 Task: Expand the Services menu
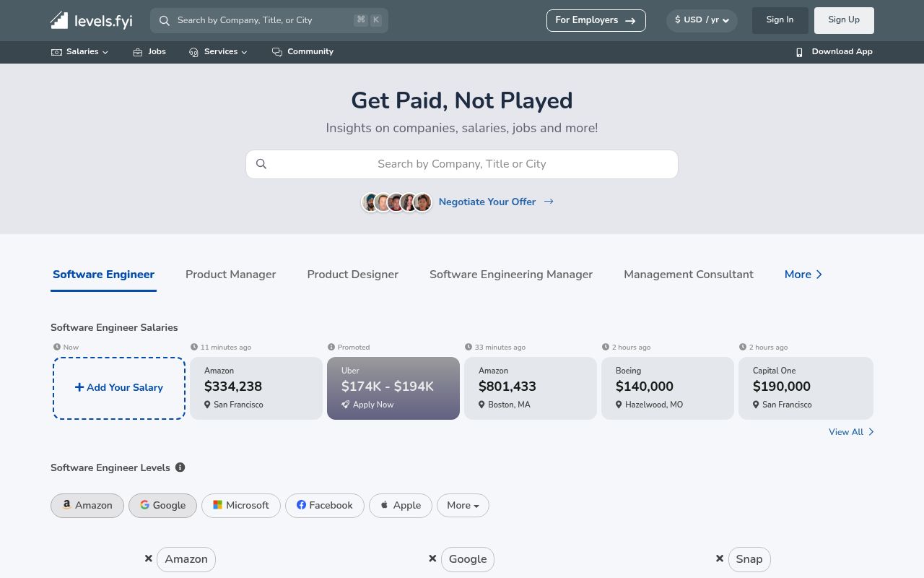click(218, 52)
